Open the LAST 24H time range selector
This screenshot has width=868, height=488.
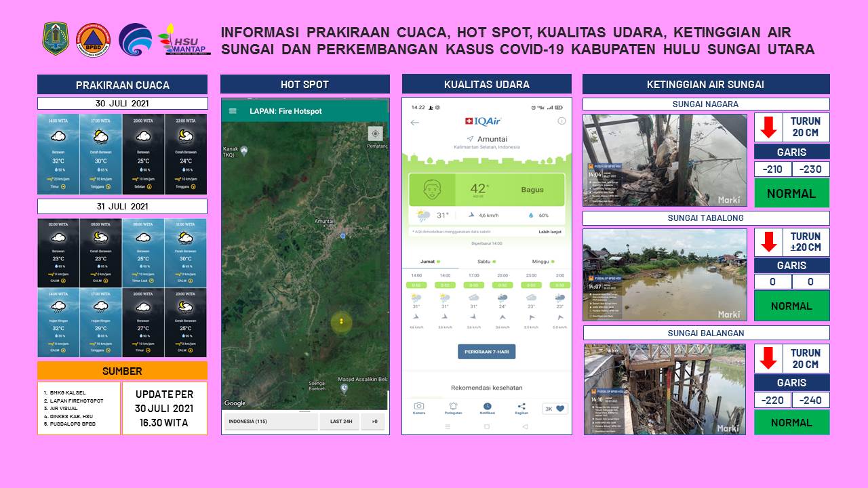339,422
